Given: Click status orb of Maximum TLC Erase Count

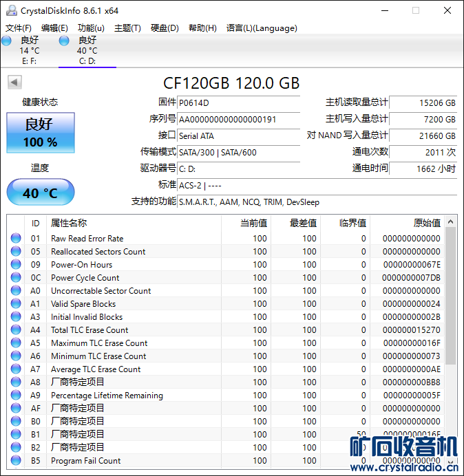Looking at the screenshot, I should click(x=16, y=343).
